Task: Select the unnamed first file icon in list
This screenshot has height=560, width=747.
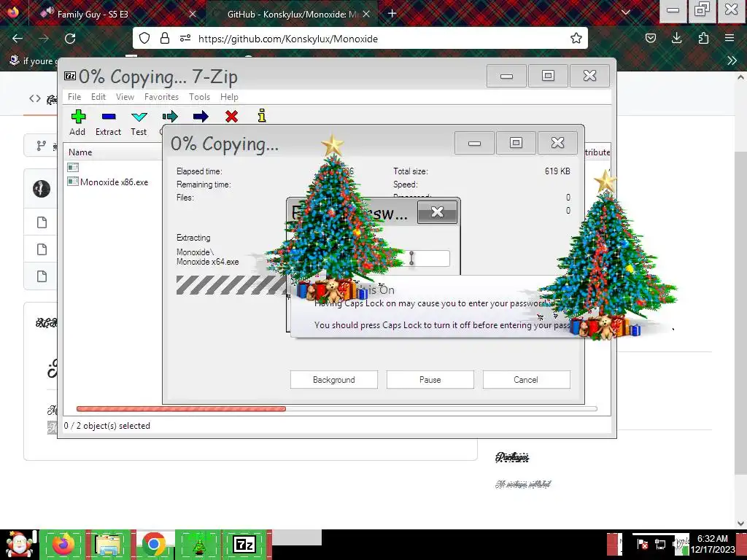Action: (x=73, y=167)
